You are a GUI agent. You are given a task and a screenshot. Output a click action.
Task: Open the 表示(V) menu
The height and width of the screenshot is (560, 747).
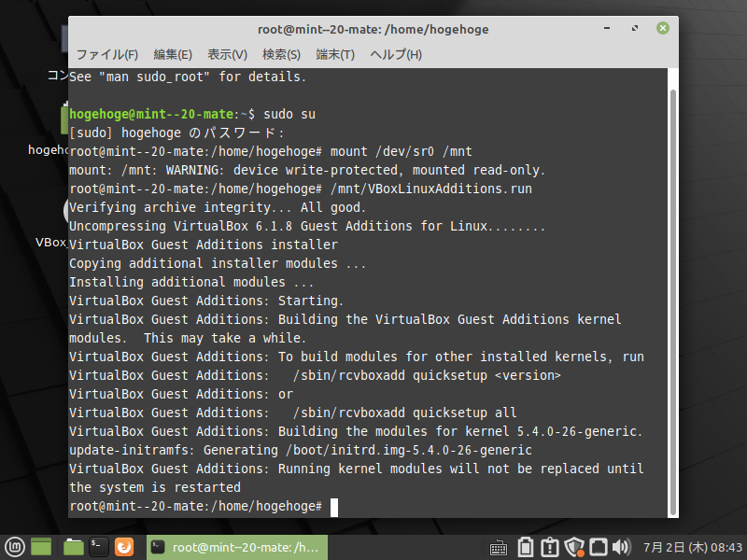(x=227, y=55)
